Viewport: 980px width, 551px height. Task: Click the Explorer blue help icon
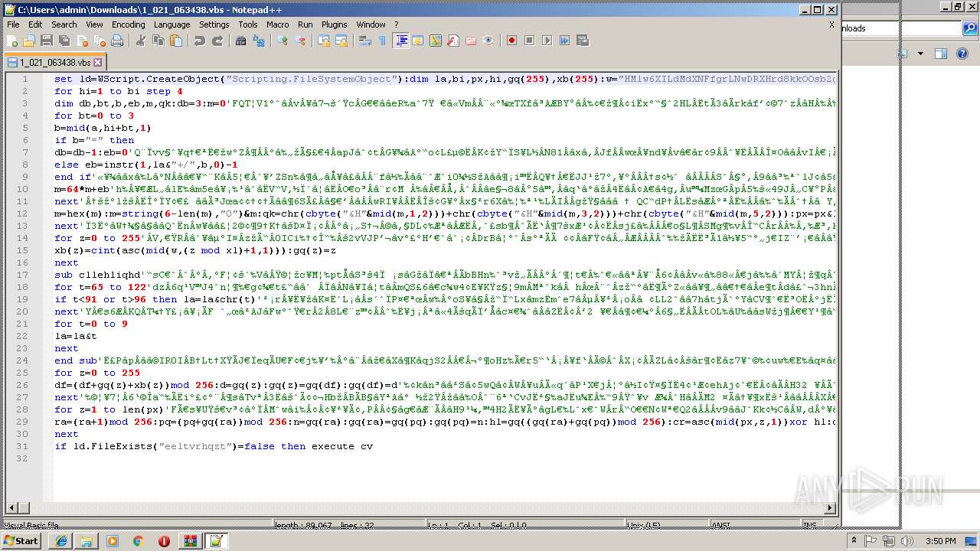click(x=964, y=54)
